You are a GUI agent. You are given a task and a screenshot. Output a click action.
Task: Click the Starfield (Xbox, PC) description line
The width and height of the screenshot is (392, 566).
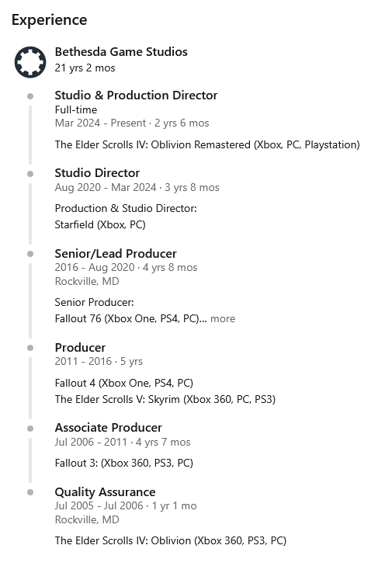point(100,224)
